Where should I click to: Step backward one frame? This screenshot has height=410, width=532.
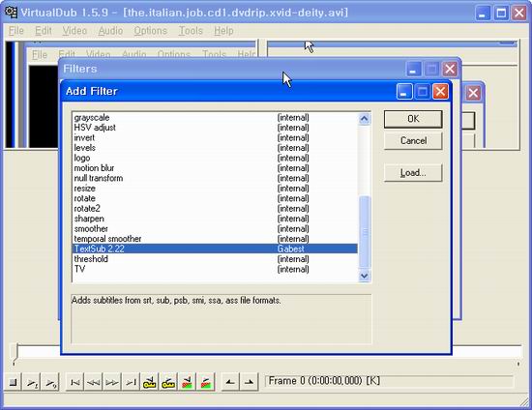click(93, 382)
